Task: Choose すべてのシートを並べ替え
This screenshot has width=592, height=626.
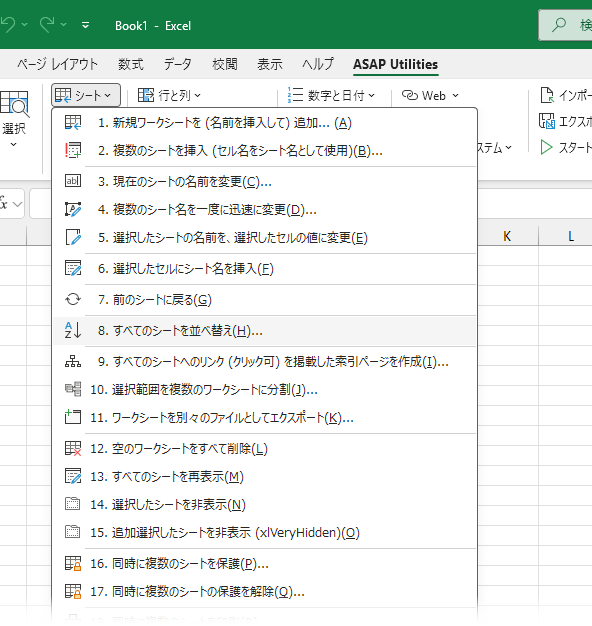Action: (x=265, y=331)
